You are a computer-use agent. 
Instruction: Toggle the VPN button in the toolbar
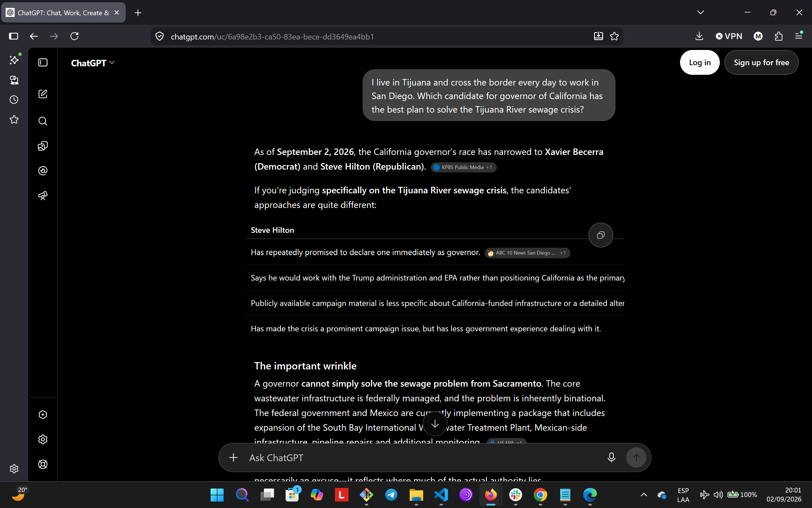click(x=729, y=36)
